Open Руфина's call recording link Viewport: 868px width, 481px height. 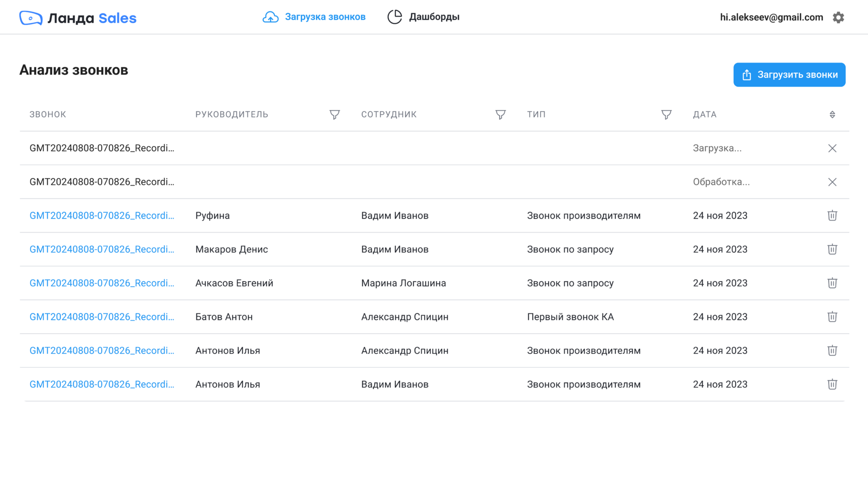102,215
